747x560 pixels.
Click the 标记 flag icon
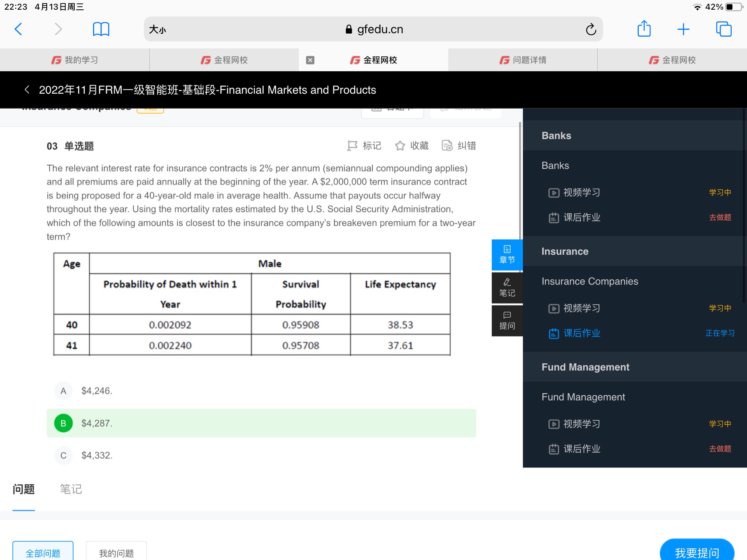click(x=352, y=146)
